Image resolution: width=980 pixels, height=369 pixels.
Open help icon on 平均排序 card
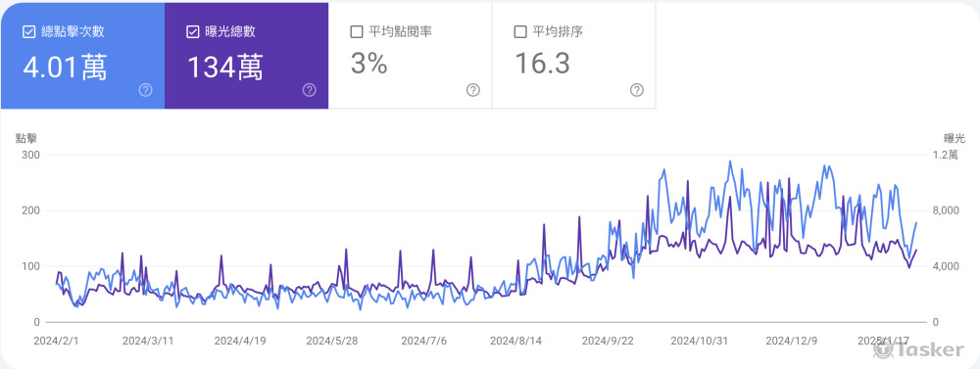(637, 90)
